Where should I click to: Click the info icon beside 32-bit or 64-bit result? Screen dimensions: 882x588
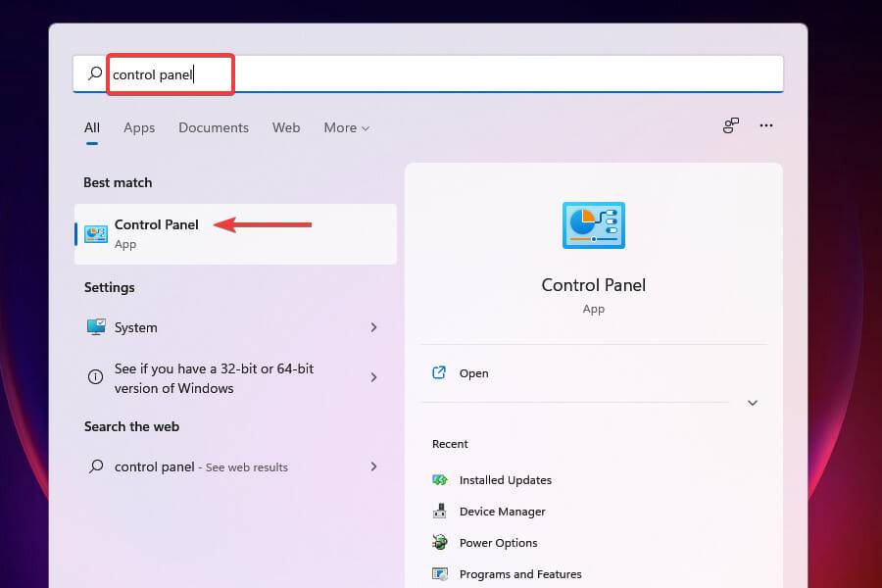[x=96, y=377]
